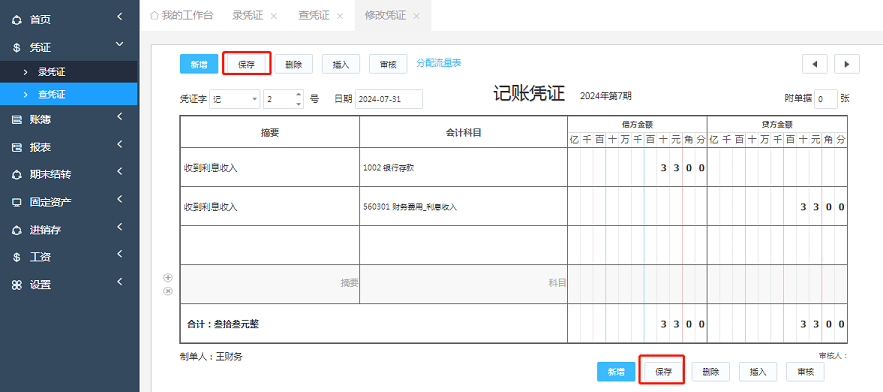Image resolution: width=883 pixels, height=392 pixels.
Task: Remove row with the x circle icon
Action: coord(168,291)
